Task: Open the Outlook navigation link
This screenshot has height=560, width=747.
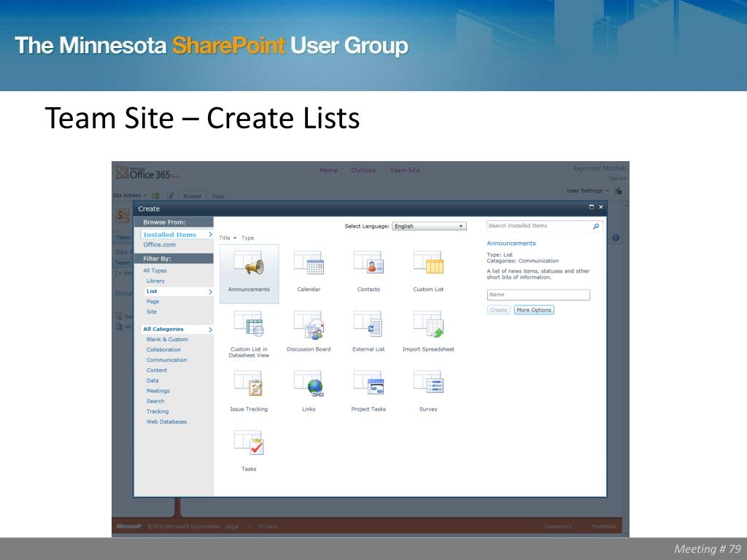Action: (x=363, y=170)
